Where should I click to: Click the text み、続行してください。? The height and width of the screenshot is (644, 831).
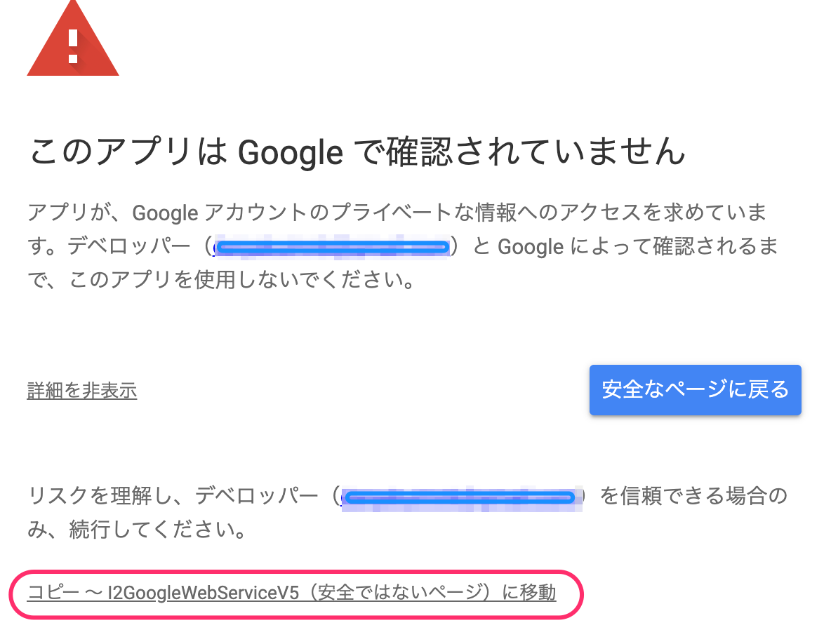(136, 531)
